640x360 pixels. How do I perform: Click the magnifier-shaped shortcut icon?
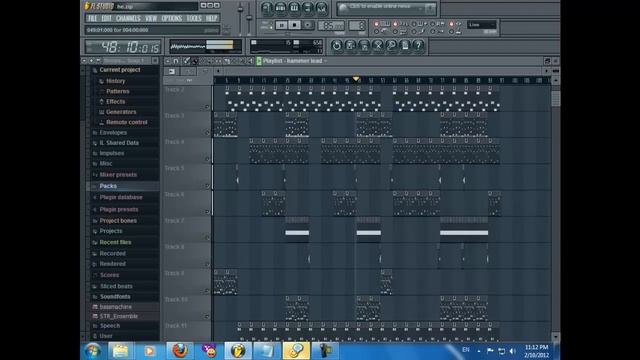(x=391, y=45)
